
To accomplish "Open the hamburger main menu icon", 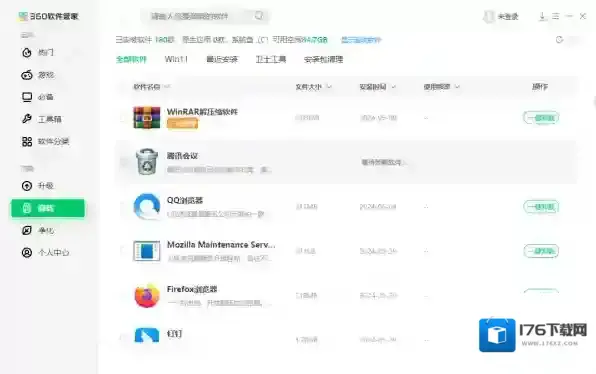I will pos(556,16).
